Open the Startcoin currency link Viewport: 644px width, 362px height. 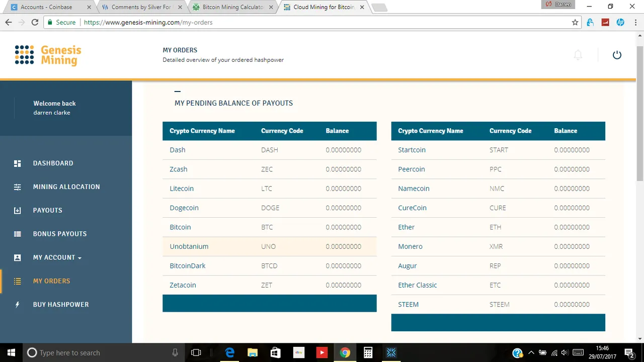coord(412,150)
